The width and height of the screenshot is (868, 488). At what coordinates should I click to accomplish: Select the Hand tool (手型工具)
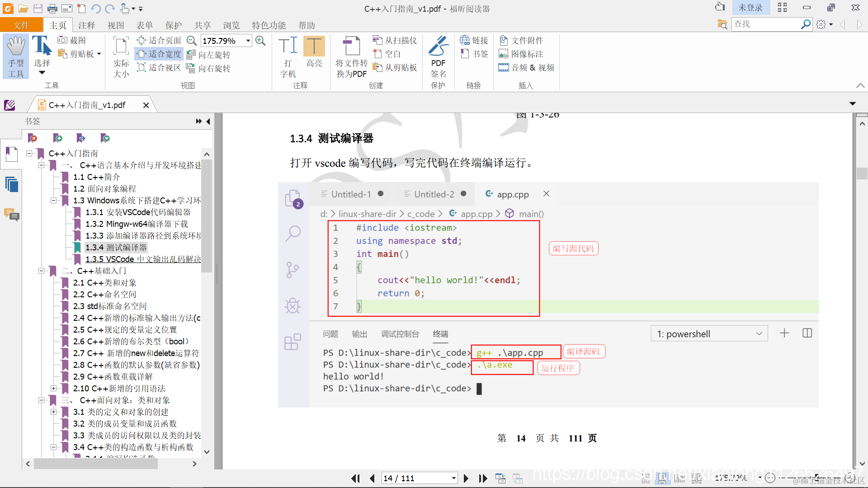[x=16, y=56]
